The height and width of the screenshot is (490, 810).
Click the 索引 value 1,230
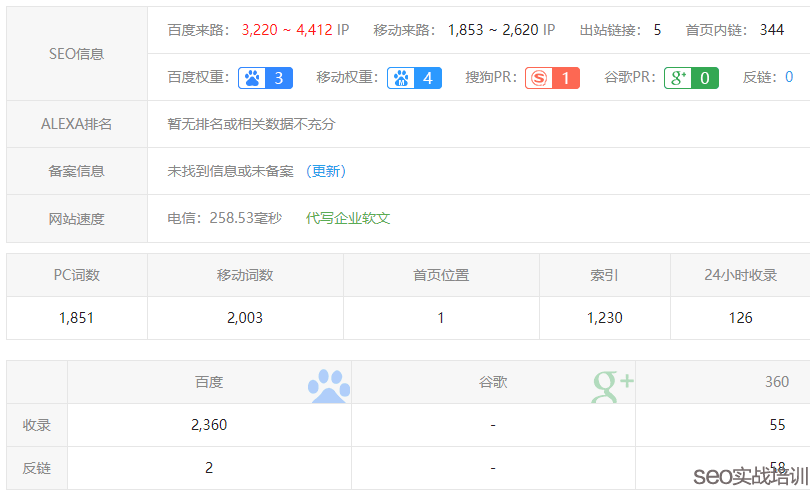click(x=604, y=318)
